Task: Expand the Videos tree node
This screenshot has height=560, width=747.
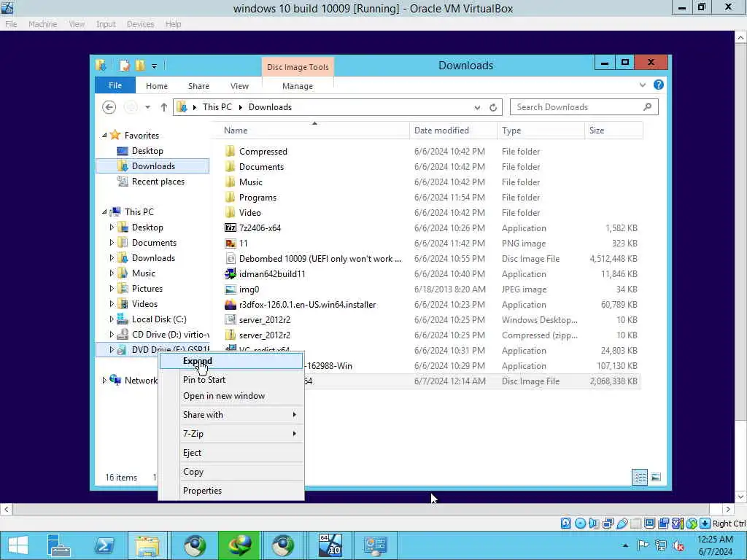Action: click(112, 304)
